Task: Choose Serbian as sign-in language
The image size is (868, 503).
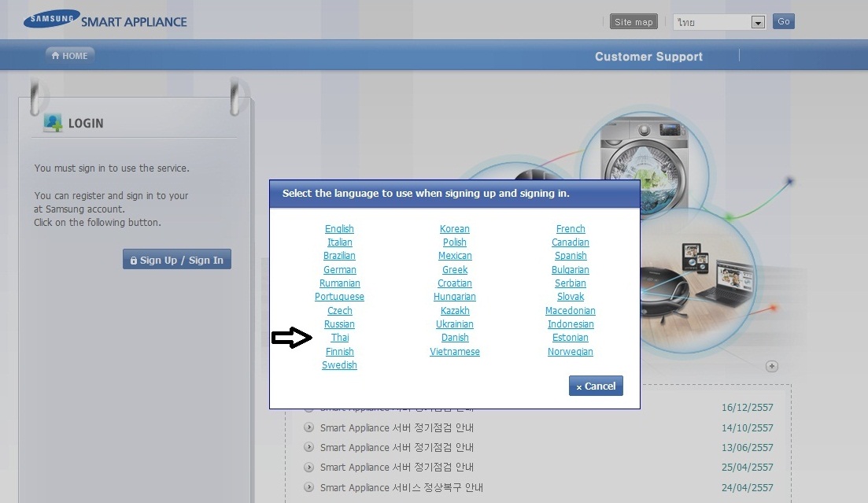Action: [571, 283]
